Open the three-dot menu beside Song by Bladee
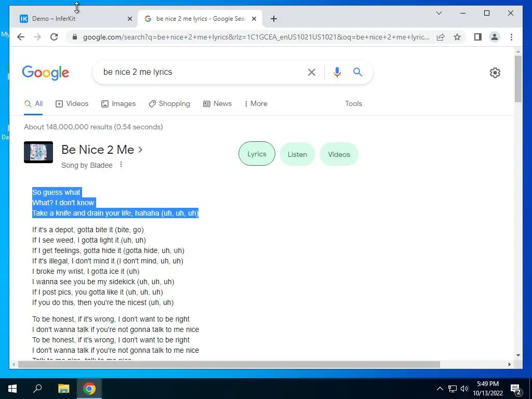 click(x=121, y=165)
